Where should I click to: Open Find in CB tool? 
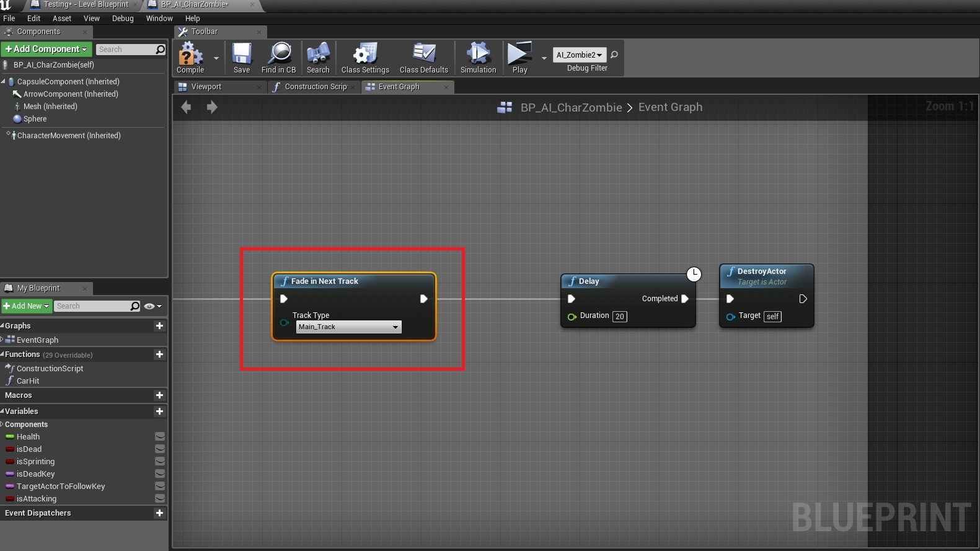tap(279, 55)
